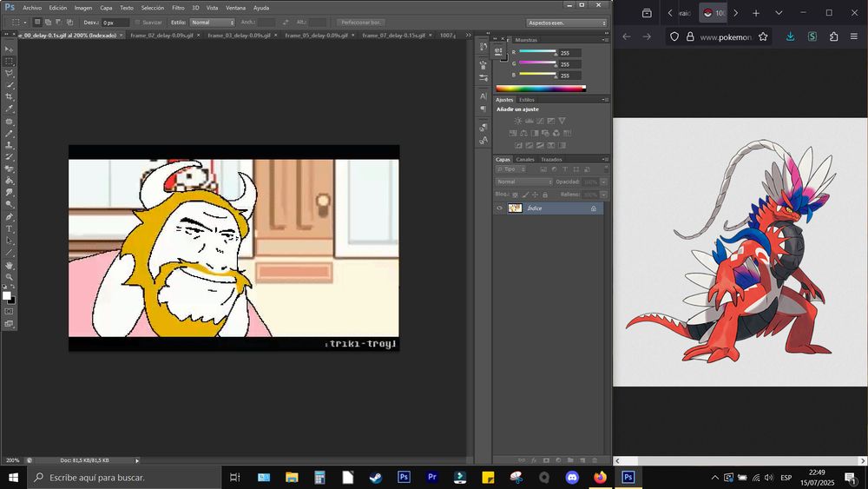This screenshot has height=489, width=868.
Task: Select the Rectangular Marquee tool
Action: (9, 62)
